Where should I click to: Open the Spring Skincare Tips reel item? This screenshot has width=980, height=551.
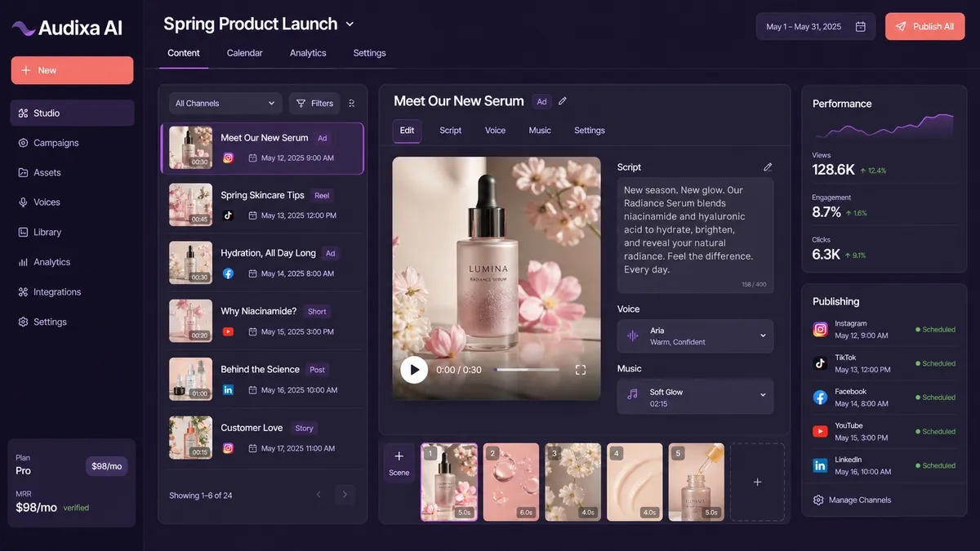click(262, 205)
